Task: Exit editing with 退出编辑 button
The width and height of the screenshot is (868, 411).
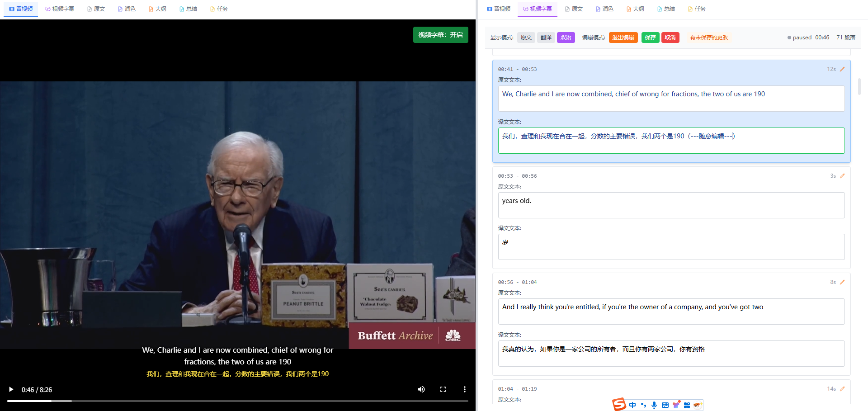Action: [623, 38]
